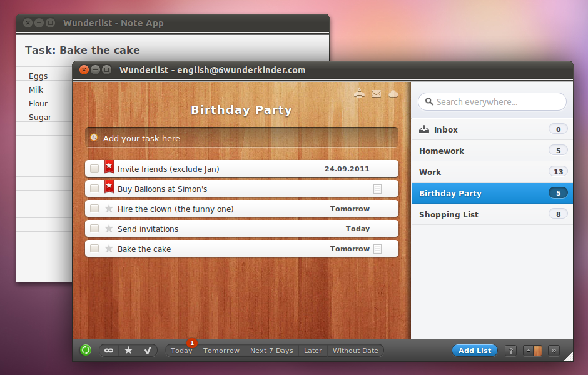Check off Buy Balloons at Simon's
The height and width of the screenshot is (375, 588).
(94, 188)
